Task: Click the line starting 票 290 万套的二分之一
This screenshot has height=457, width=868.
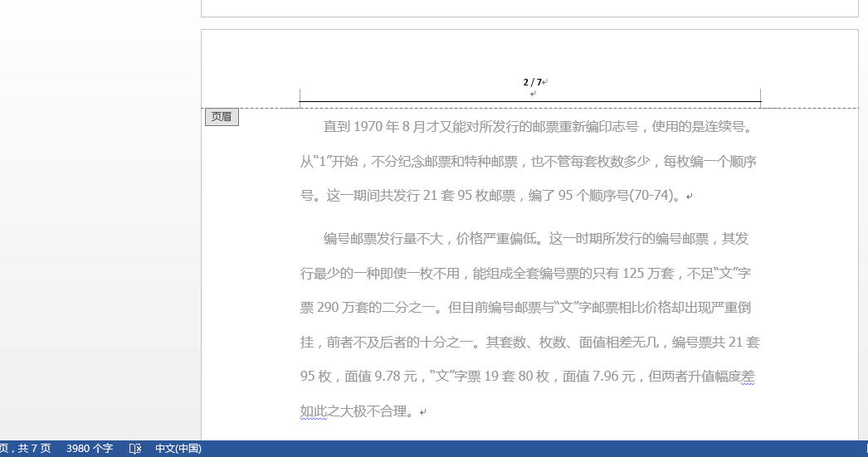Action: (x=525, y=308)
